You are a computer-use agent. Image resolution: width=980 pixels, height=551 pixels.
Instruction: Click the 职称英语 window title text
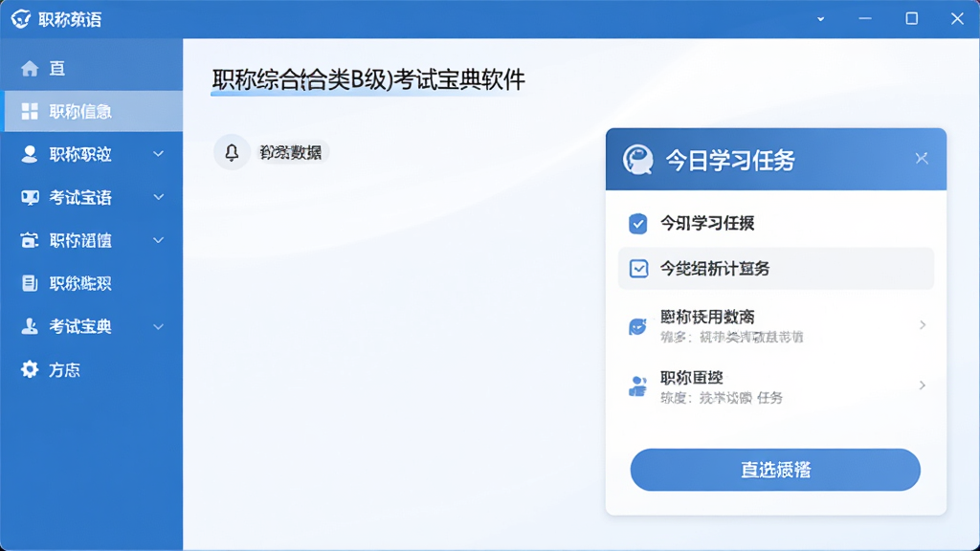coord(70,19)
